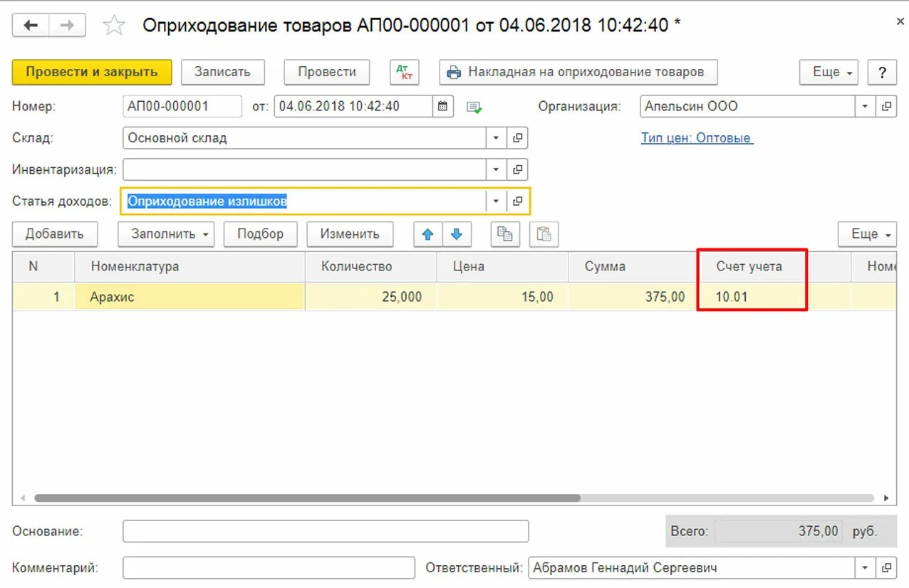The image size is (909, 588).
Task: Select the Арахис nomenclature cell
Action: tap(190, 297)
